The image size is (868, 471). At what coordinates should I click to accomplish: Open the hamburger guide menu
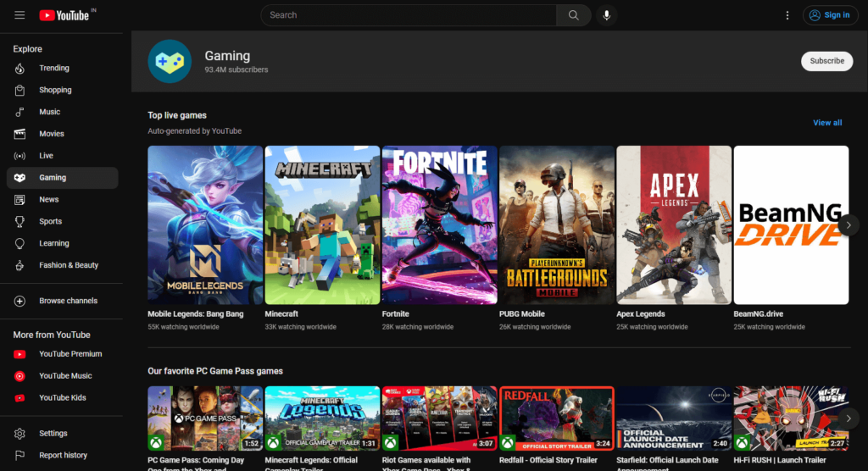[19, 15]
